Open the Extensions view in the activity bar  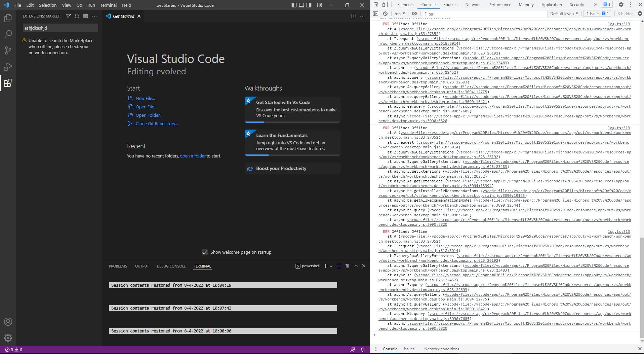click(8, 83)
